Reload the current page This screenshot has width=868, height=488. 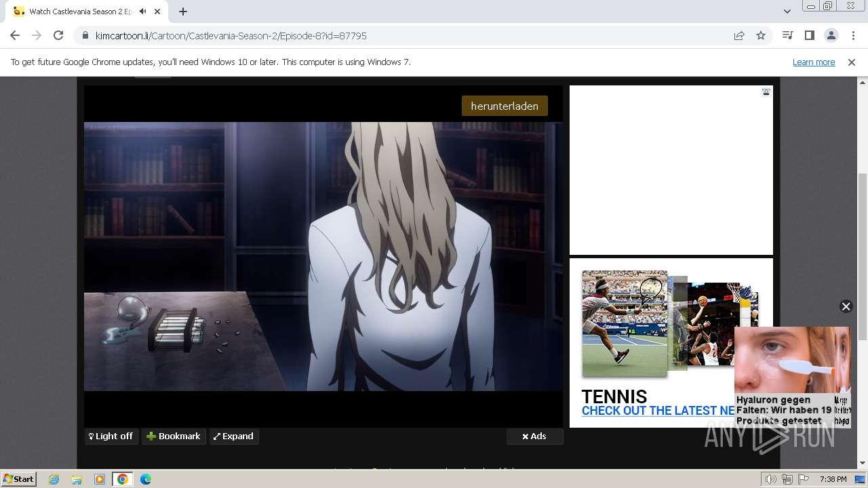pos(58,35)
